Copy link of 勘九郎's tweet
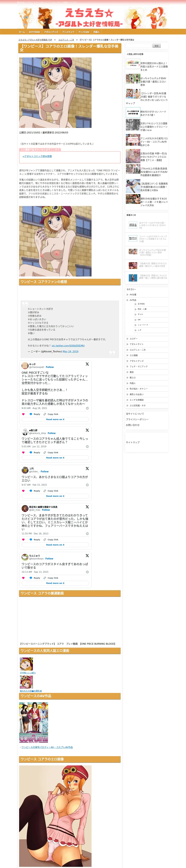Image resolution: width=186 pixels, height=868 pixels. [x=51, y=453]
